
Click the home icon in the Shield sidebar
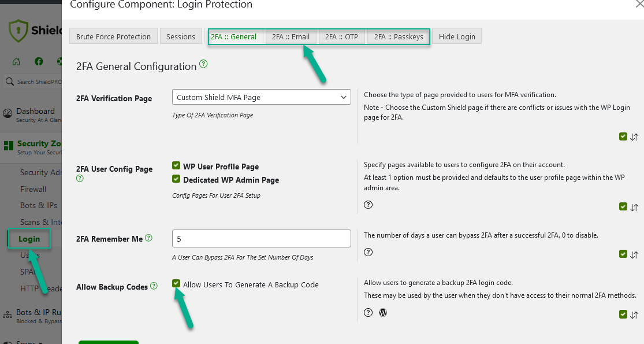[16, 62]
